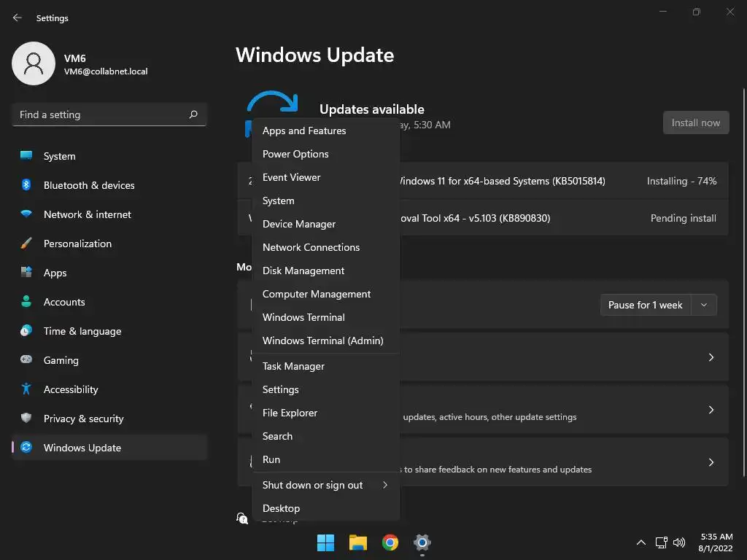This screenshot has width=747, height=560.
Task: Open the Gaming settings page
Action: [x=109, y=360]
